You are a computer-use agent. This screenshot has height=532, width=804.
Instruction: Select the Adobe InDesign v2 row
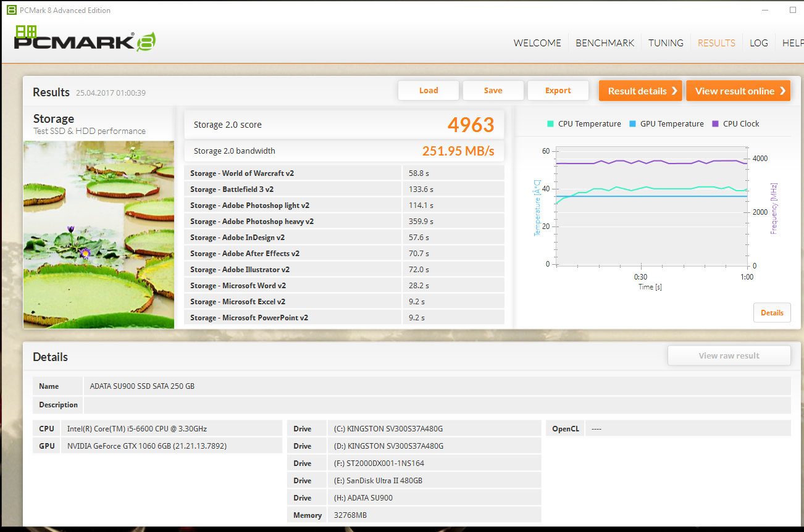(344, 237)
